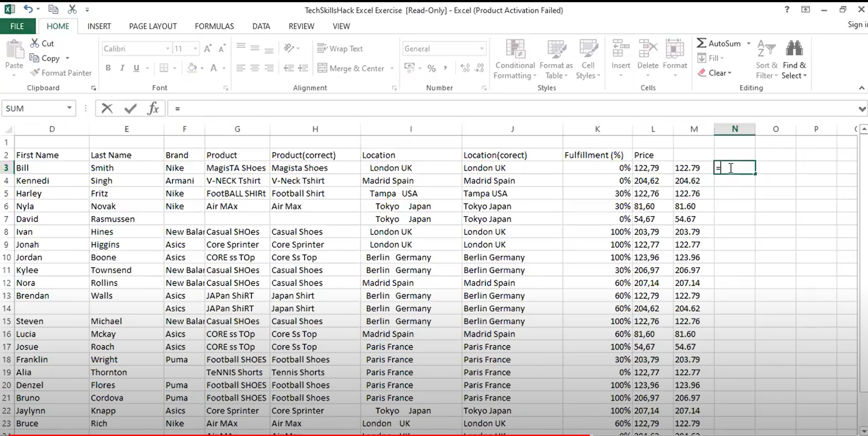Apply Comma Style format
The image size is (868, 436).
tap(445, 68)
